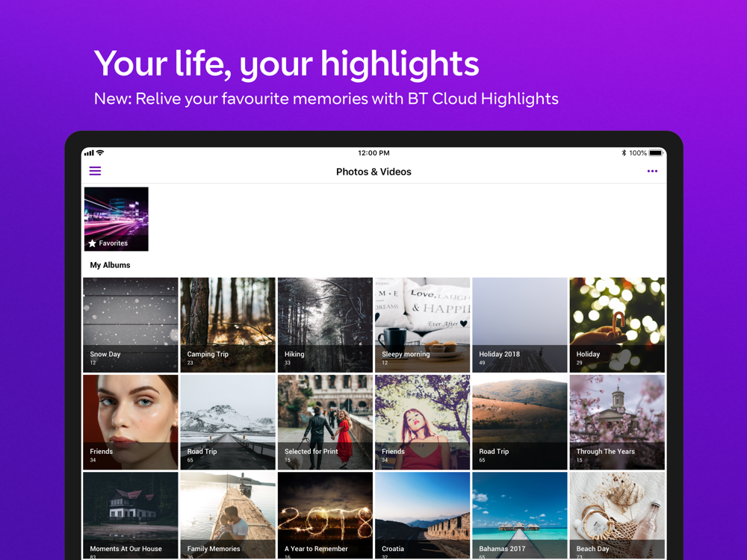Open the Sleepy morning album

[423, 325]
